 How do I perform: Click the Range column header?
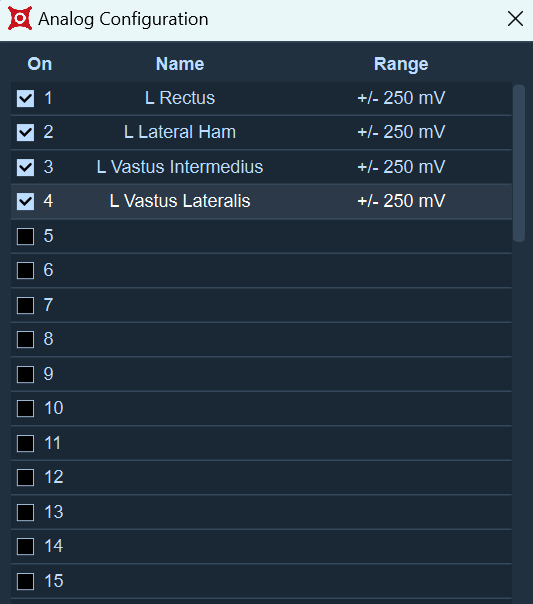[401, 64]
